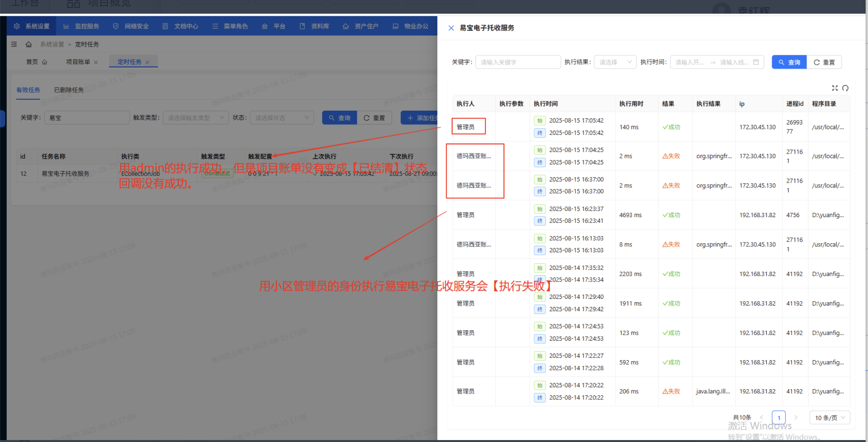
Task: Click the 查询 button in drawer
Action: tap(789, 62)
